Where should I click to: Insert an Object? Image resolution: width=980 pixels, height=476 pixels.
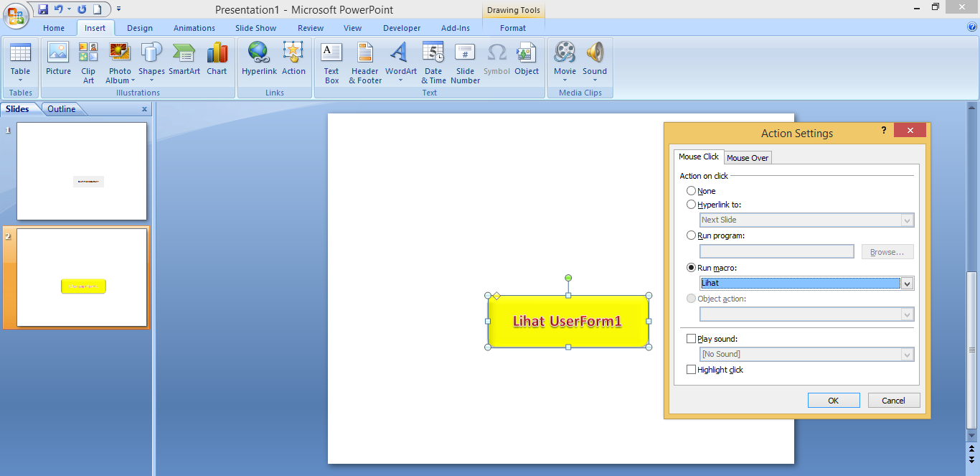pyautogui.click(x=527, y=61)
